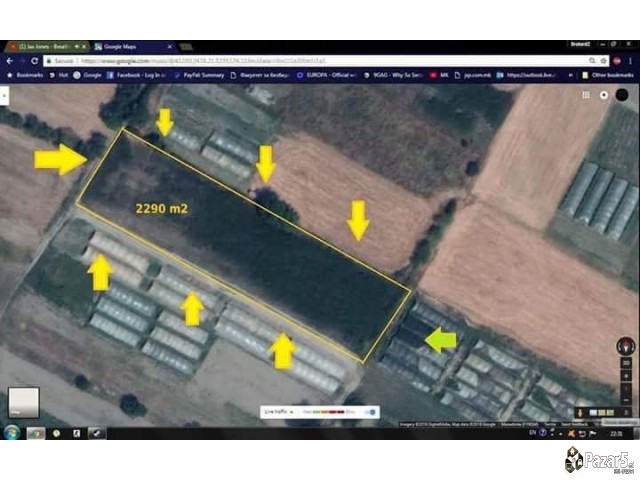Viewport: 640px width, 480px height.
Task: Open the Chrome menu button
Action: click(x=632, y=60)
